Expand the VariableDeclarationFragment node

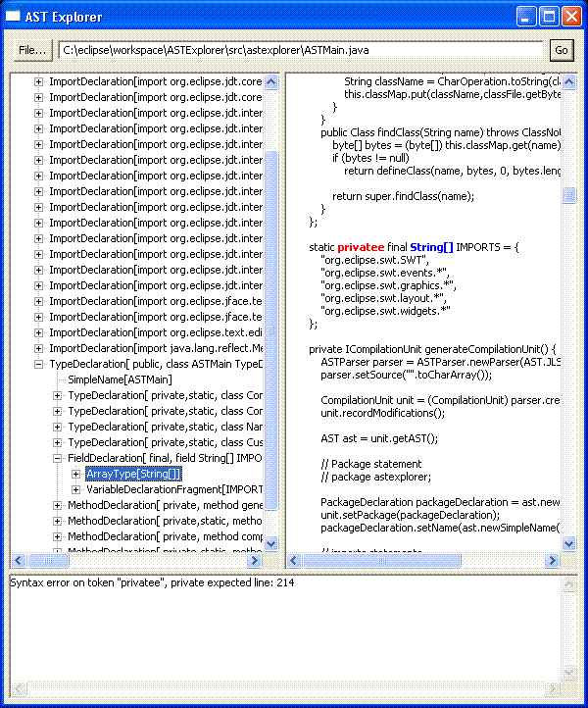(x=75, y=490)
